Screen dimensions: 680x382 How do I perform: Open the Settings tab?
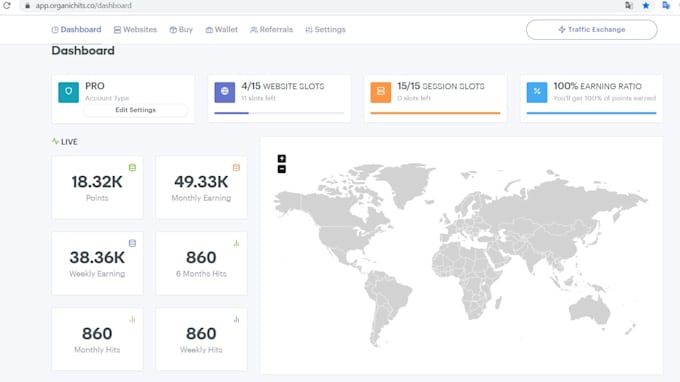[x=325, y=29]
